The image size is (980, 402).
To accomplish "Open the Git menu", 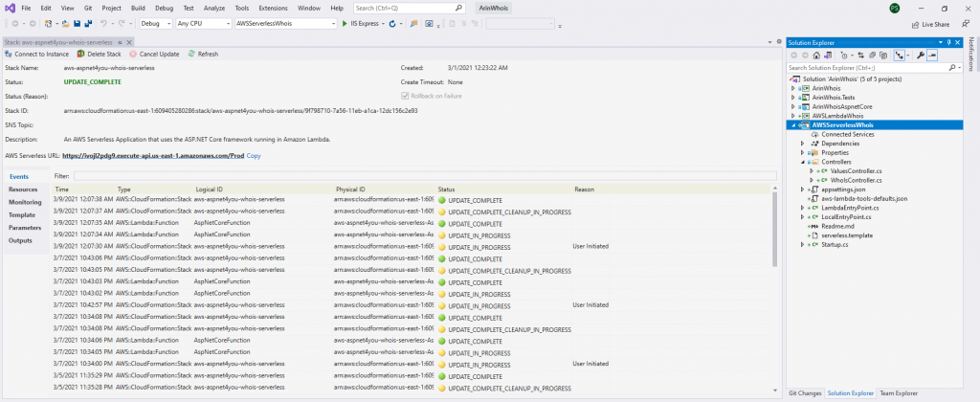I will point(88,9).
